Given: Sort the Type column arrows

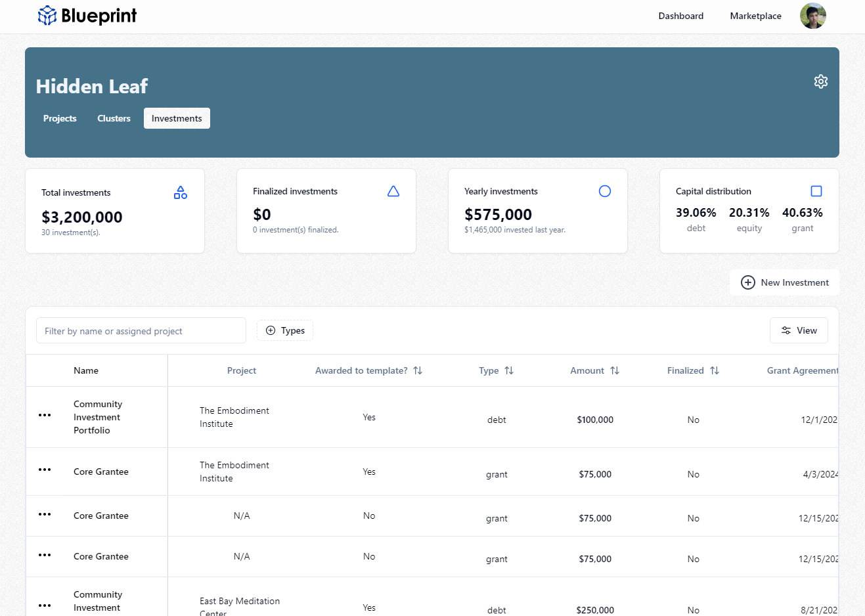Looking at the screenshot, I should click(x=509, y=370).
